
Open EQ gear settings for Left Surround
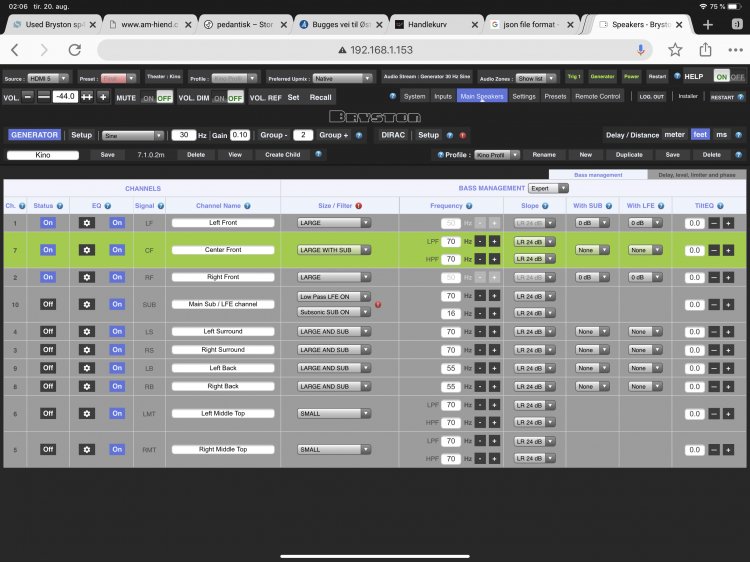[87, 331]
